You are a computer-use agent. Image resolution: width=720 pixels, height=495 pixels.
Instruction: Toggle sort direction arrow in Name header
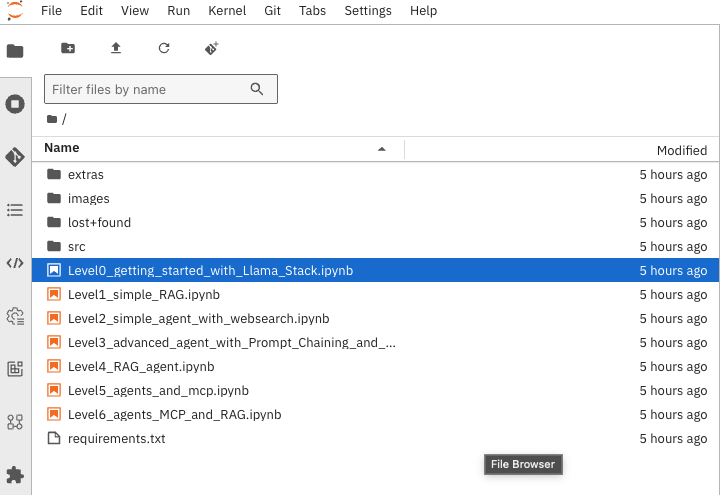click(x=382, y=149)
